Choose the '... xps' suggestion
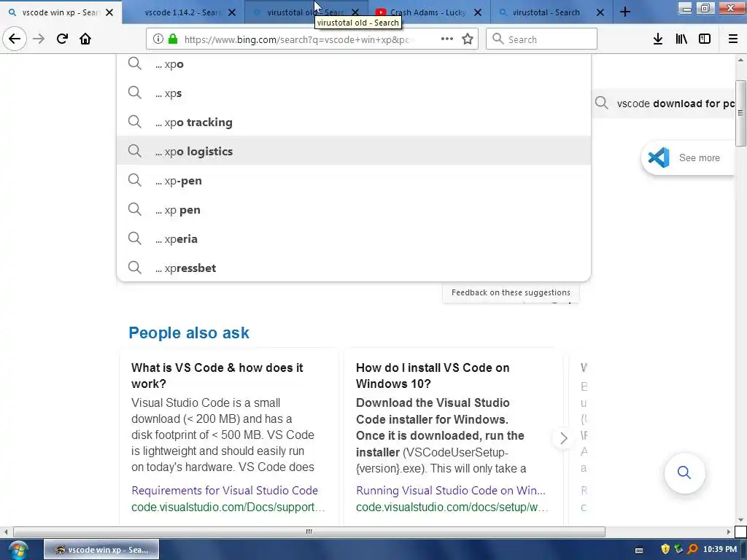This screenshot has height=560, width=747. click(354, 93)
